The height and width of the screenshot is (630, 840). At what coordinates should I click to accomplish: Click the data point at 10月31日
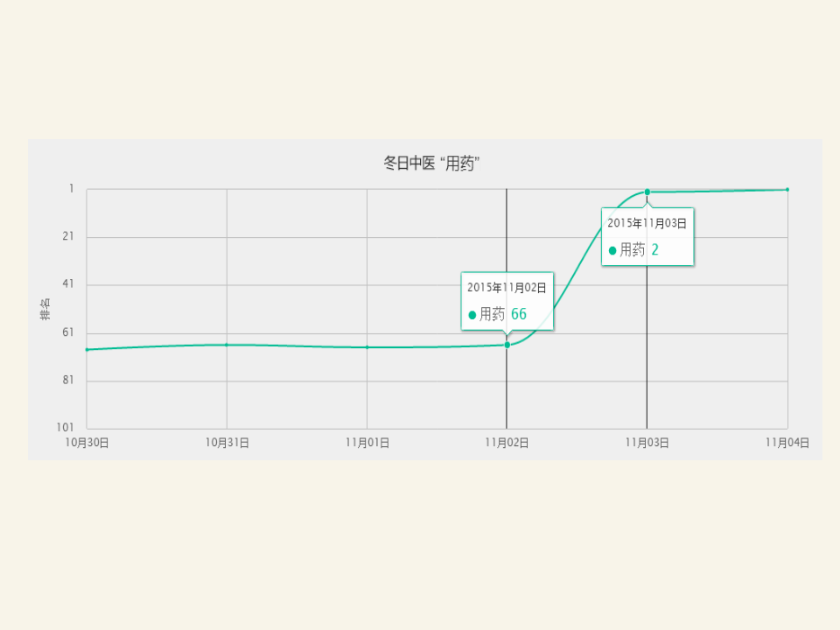coord(227,345)
